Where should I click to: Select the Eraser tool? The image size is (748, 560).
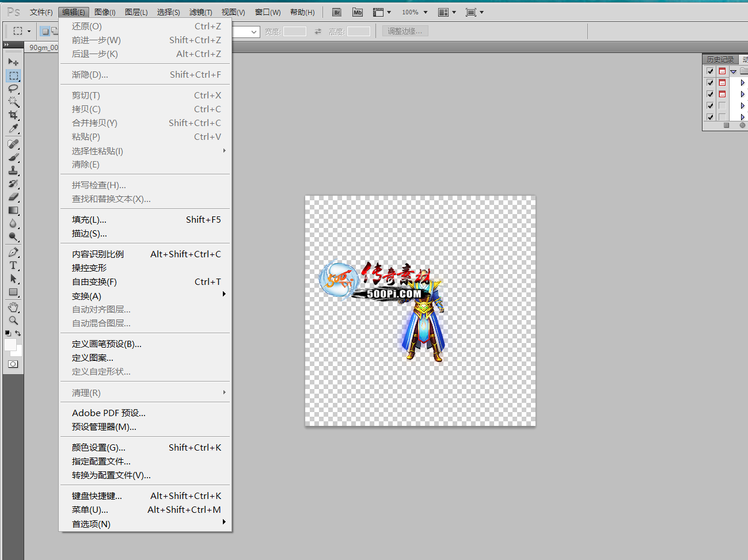coord(13,197)
